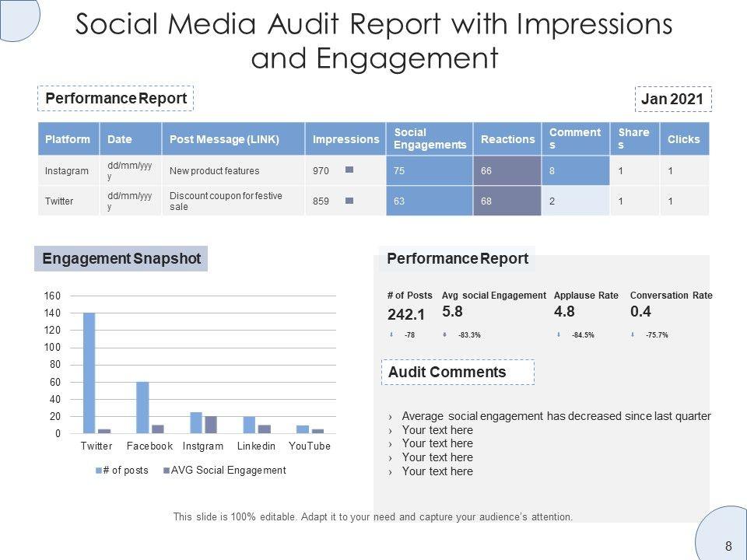Click the small bar icon beside 859 impressions
This screenshot has width=747, height=560.
coord(349,201)
